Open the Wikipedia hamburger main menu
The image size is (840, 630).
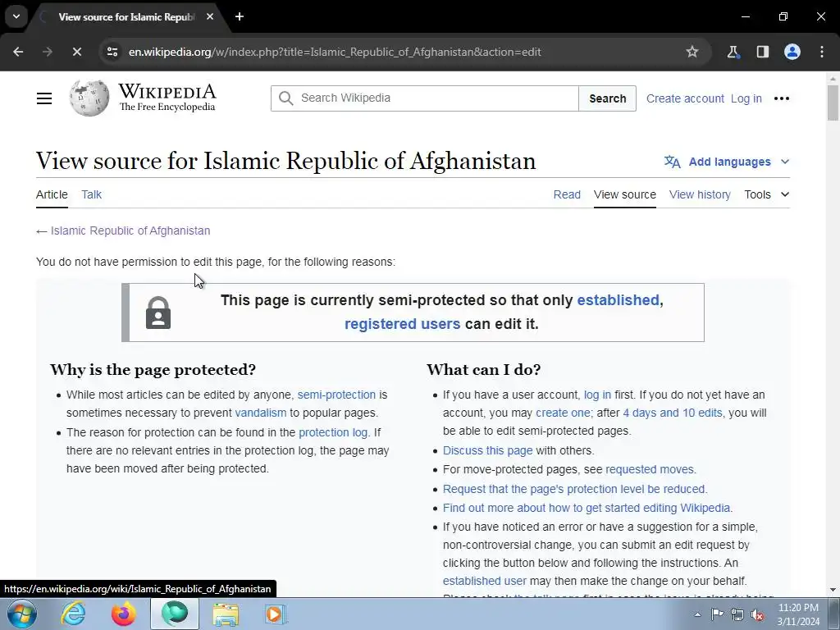[x=44, y=98]
